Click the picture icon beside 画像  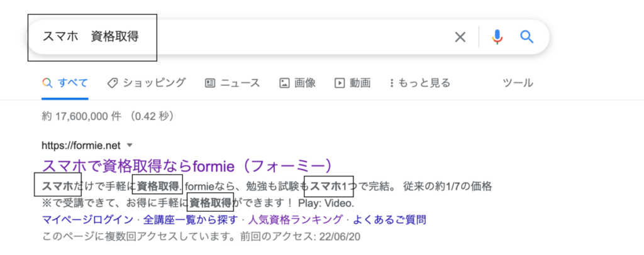pos(284,83)
